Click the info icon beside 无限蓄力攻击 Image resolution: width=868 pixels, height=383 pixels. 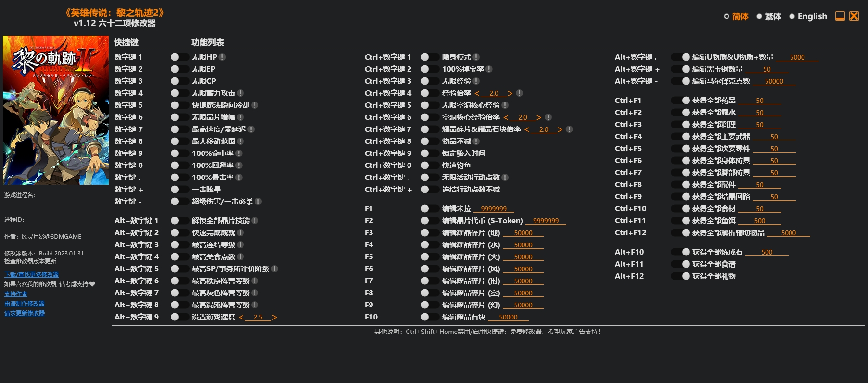tap(240, 93)
